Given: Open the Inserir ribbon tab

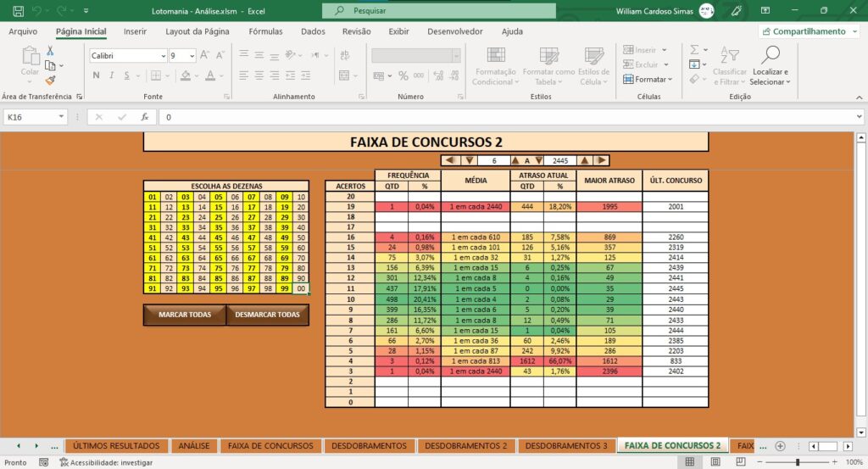Looking at the screenshot, I should [x=135, y=31].
